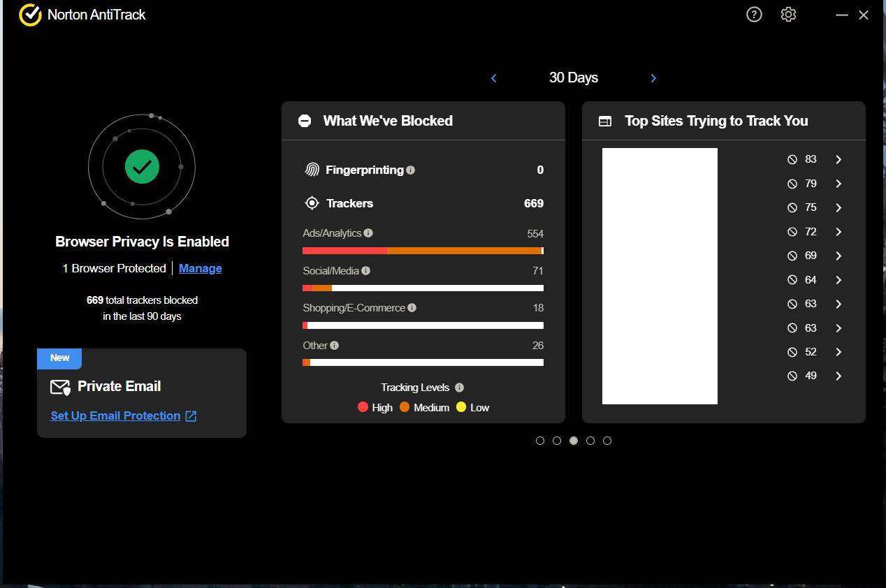
Task: Click the Fingerprinting info icon
Action: tap(410, 170)
